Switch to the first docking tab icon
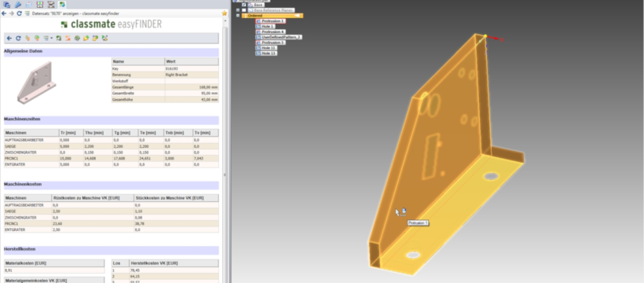Image resolution: width=644 pixels, height=283 pixels. [x=7, y=5]
